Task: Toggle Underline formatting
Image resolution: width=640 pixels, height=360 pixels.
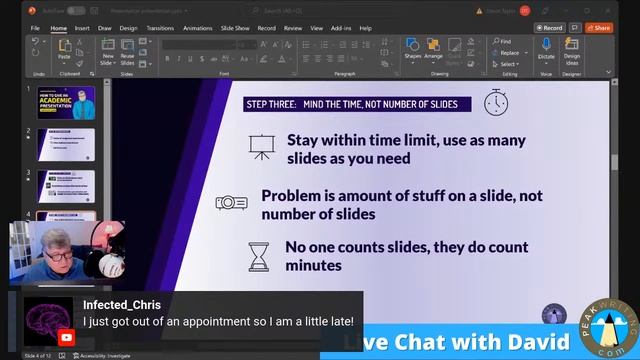Action: tap(190, 59)
